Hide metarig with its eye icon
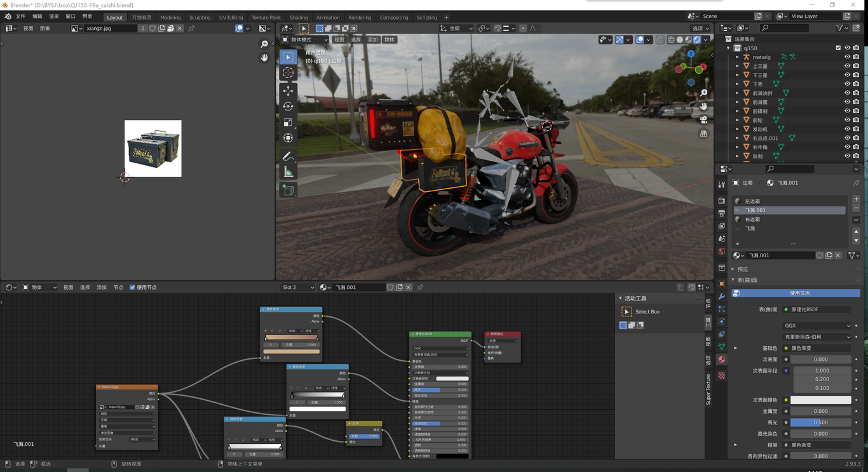This screenshot has width=868, height=472. 847,57
